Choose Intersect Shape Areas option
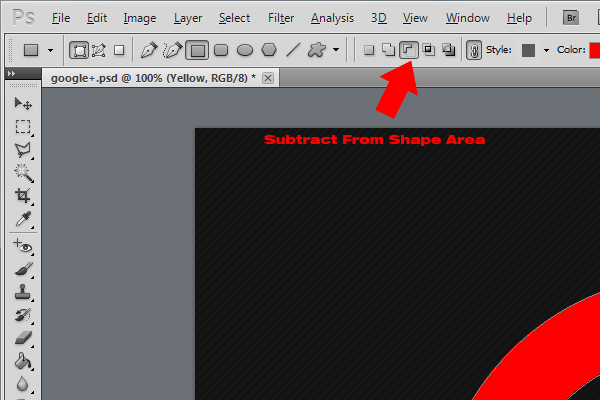Viewport: 600px width, 400px height. pos(429,50)
